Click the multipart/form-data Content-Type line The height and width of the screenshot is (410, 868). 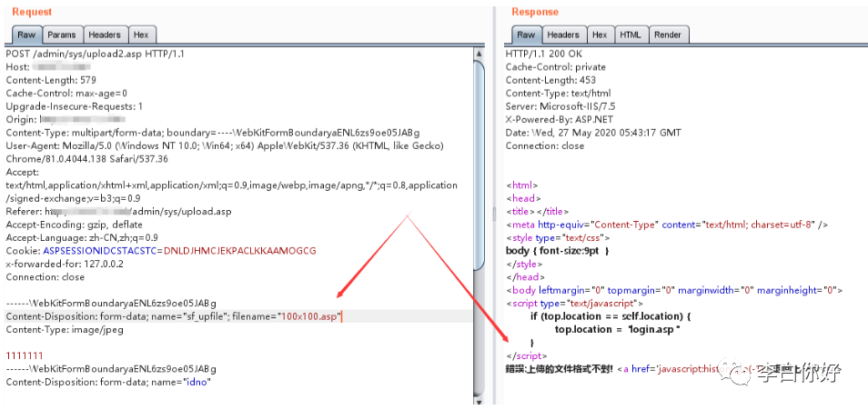213,133
